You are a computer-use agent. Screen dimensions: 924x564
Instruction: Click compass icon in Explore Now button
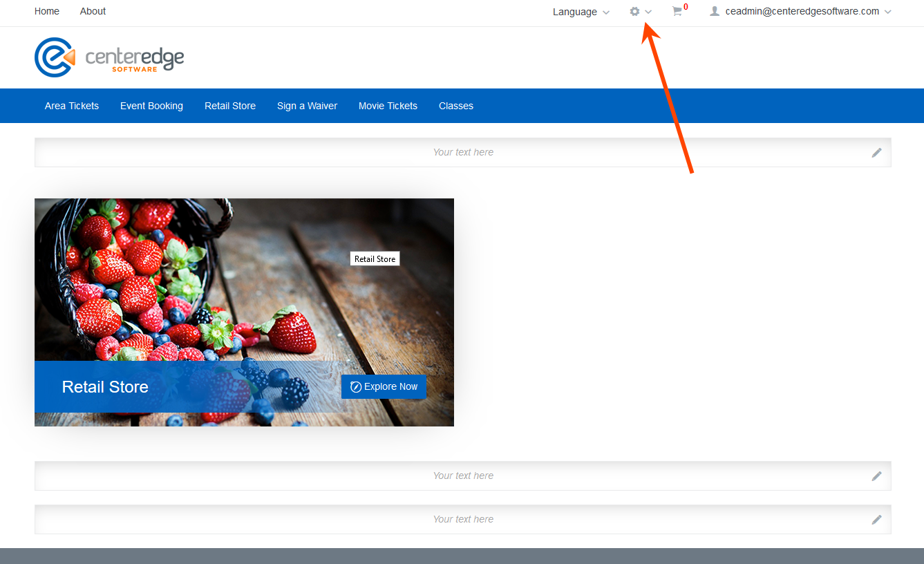coord(356,387)
